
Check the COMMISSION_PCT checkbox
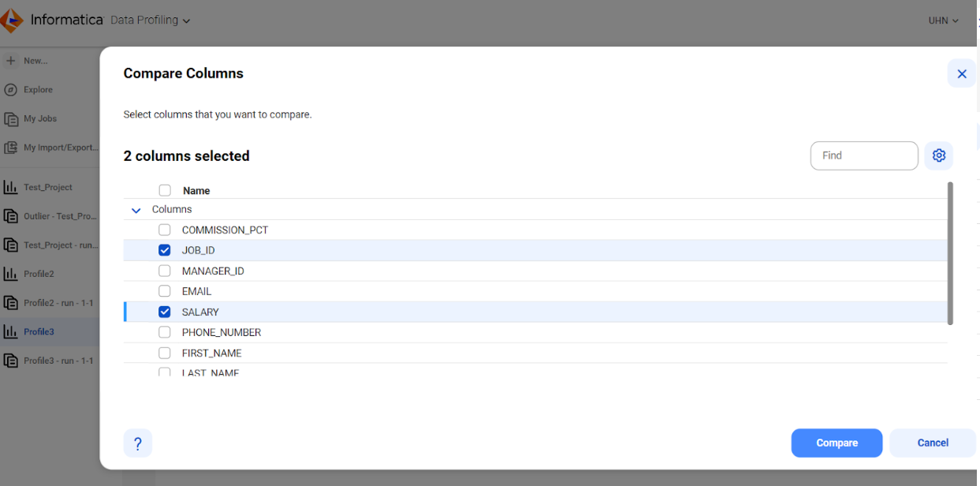tap(164, 230)
